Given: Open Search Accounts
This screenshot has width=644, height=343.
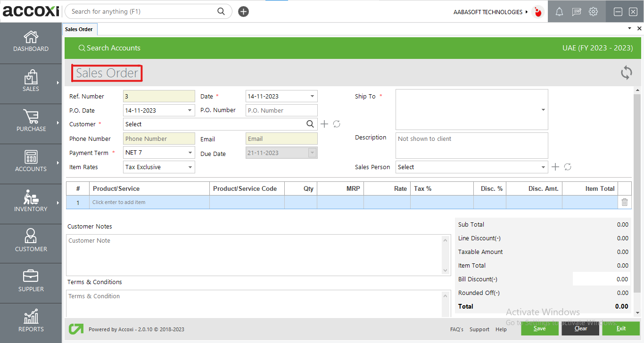Looking at the screenshot, I should click(109, 48).
